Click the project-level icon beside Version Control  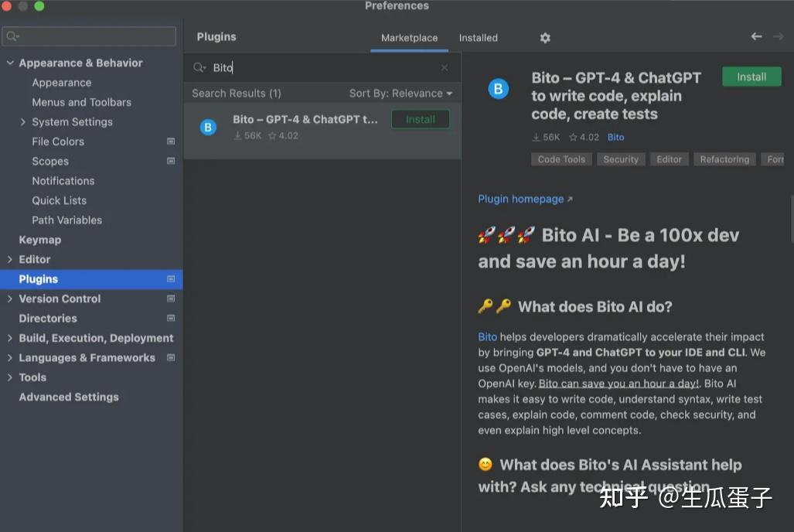(171, 298)
